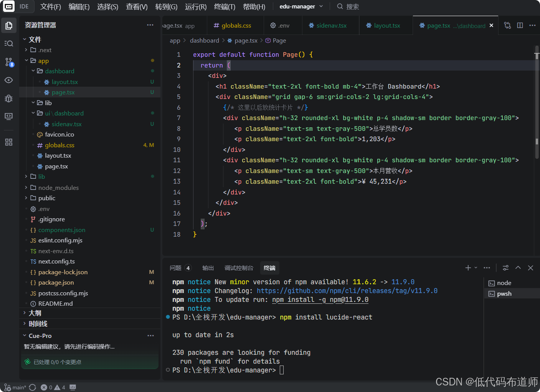Image resolution: width=540 pixels, height=392 pixels.
Task: Open the 文件(F) menu
Action: click(x=50, y=7)
